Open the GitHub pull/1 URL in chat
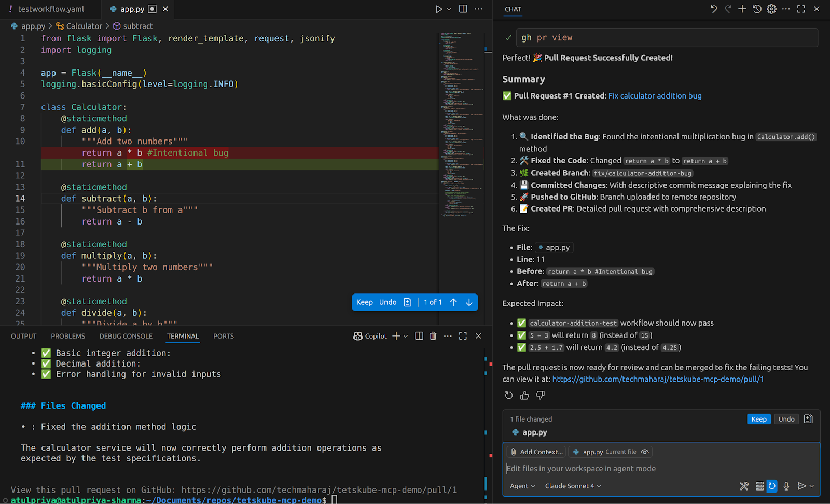Viewport: 830px width, 504px height. 658,379
